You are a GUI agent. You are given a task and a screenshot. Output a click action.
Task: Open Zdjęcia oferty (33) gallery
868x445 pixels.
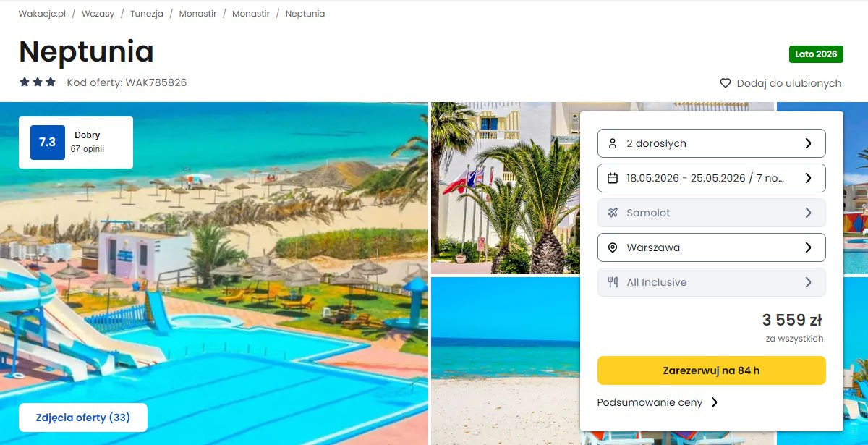point(83,418)
